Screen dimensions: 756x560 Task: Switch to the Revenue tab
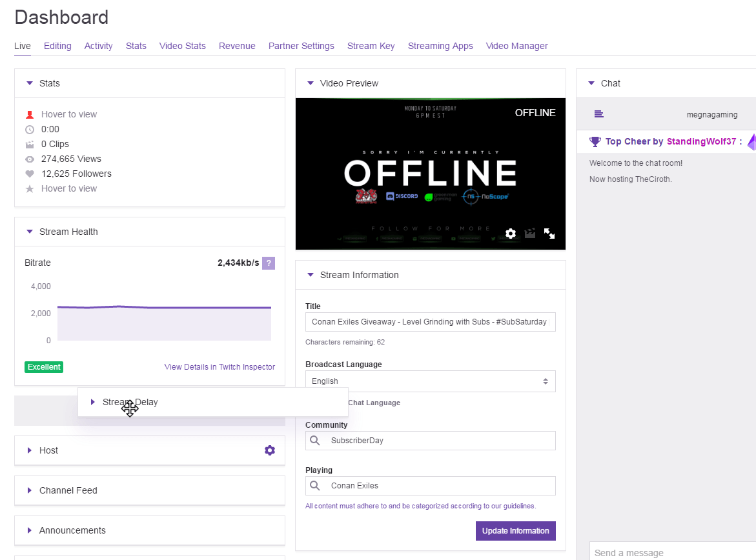click(237, 46)
